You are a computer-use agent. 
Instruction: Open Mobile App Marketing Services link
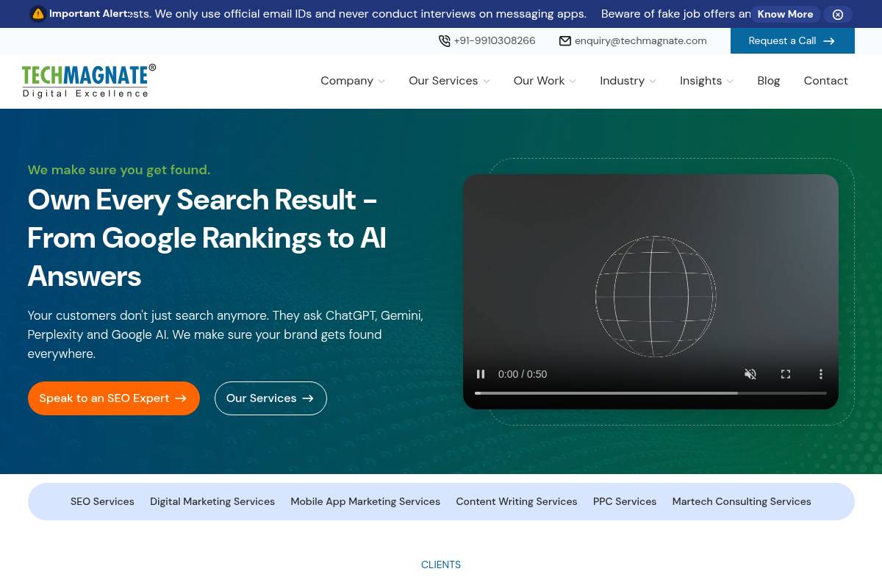(x=365, y=501)
